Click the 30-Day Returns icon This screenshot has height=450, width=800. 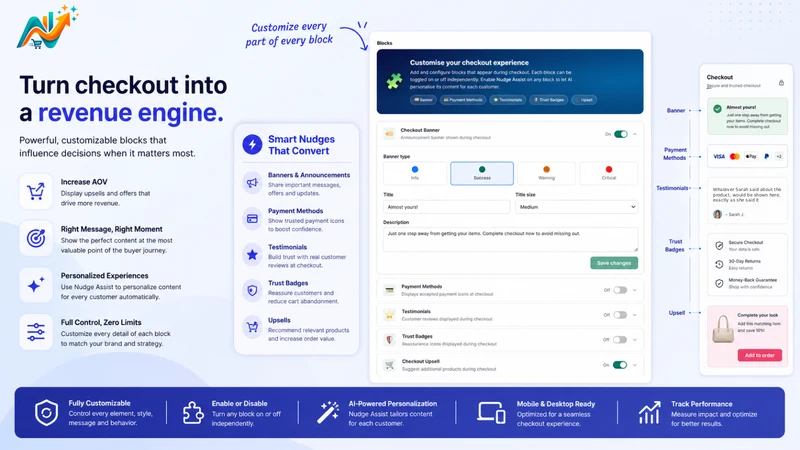click(719, 264)
